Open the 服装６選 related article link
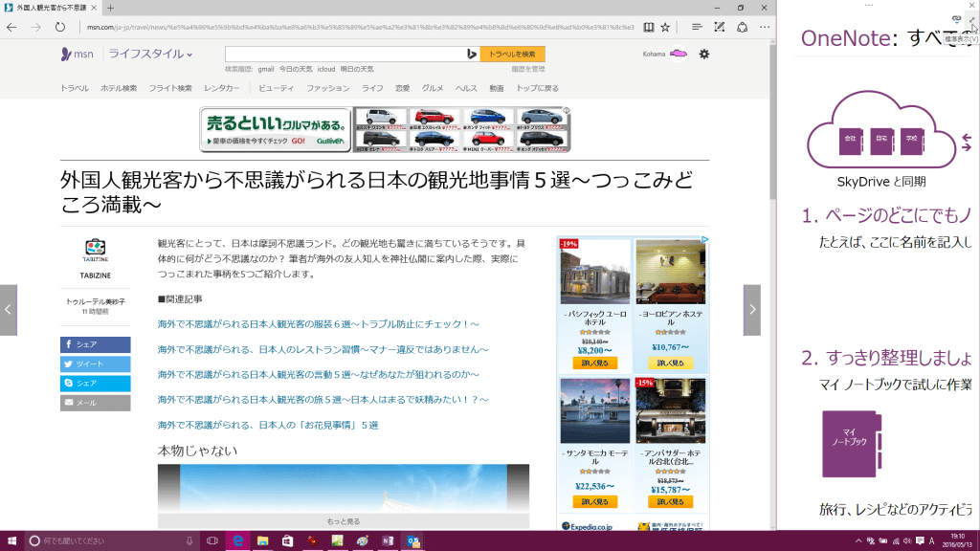The width and height of the screenshot is (980, 551). coord(318,324)
